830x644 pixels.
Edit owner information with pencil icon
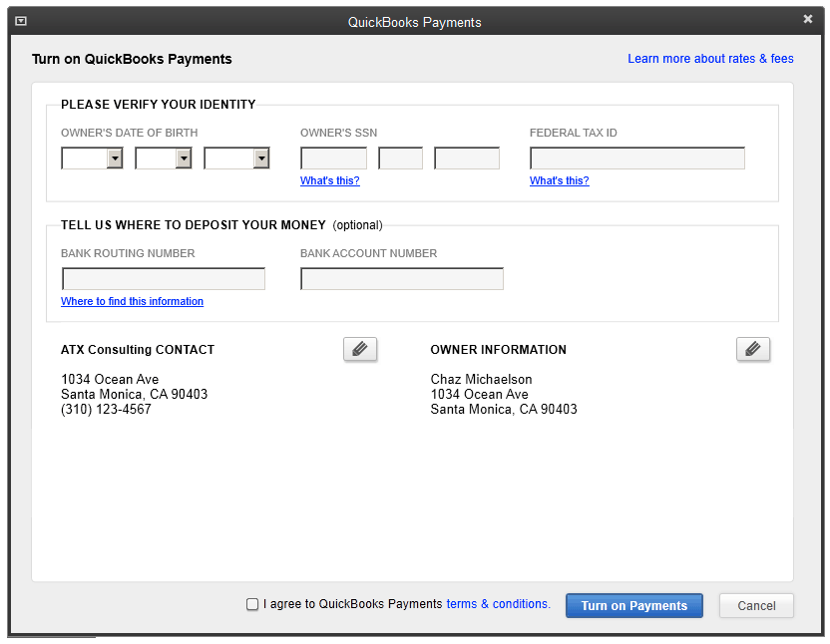753,349
